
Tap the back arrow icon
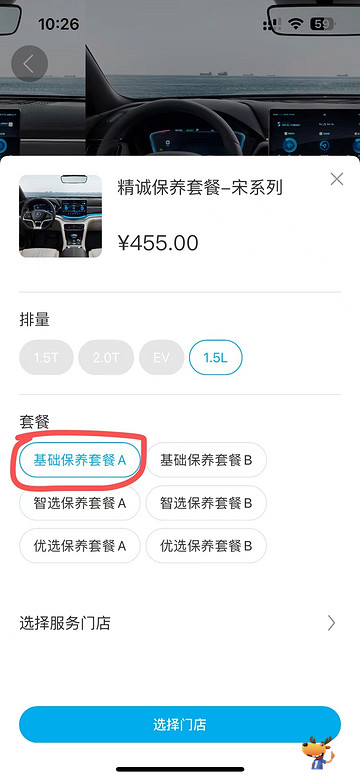29,64
